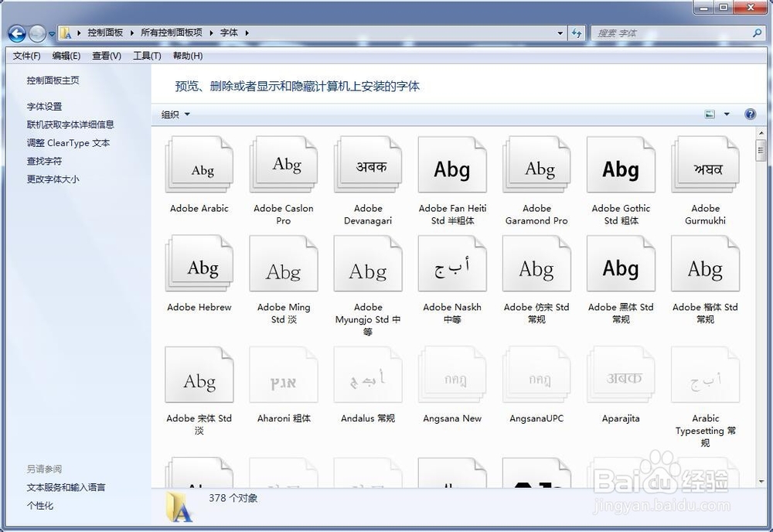Open the 组织 dropdown menu
773x532 pixels.
point(175,114)
